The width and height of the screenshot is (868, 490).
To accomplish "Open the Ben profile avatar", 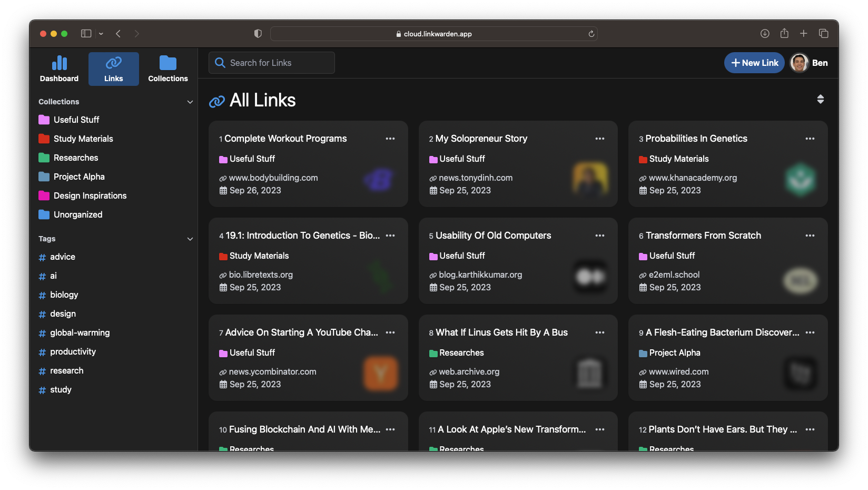I will [x=799, y=63].
